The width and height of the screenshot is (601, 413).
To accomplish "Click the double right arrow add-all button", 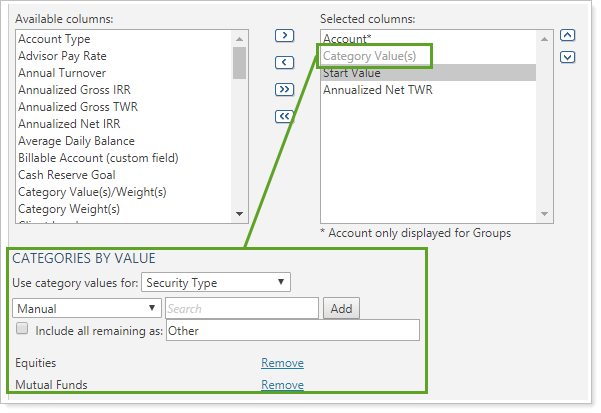I will click(x=284, y=89).
